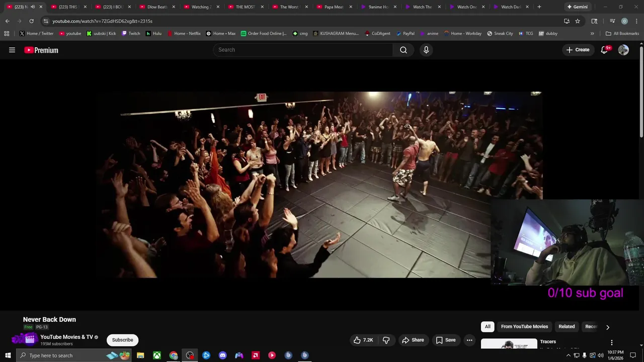Go to YouTube Premium home logo

[41, 50]
